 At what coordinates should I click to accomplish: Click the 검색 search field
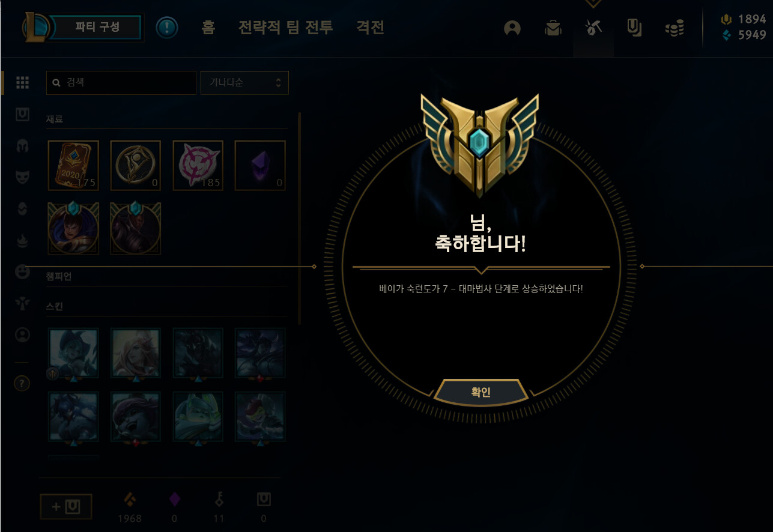(121, 83)
